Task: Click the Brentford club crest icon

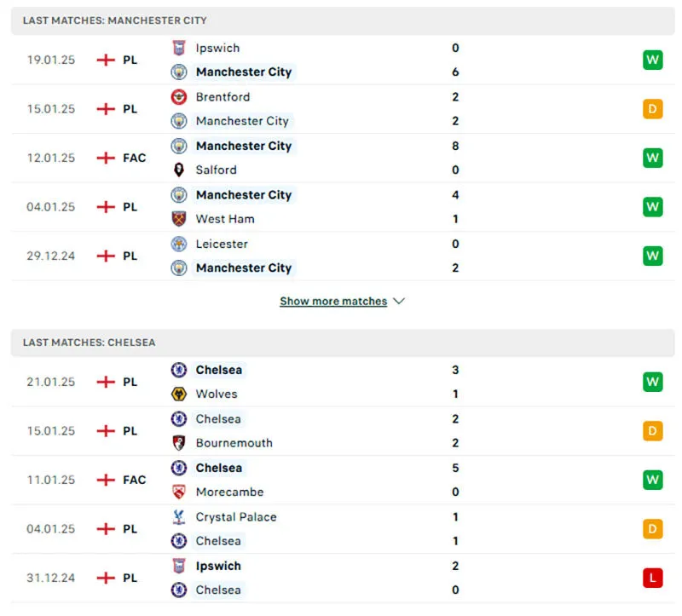Action: pyautogui.click(x=179, y=96)
